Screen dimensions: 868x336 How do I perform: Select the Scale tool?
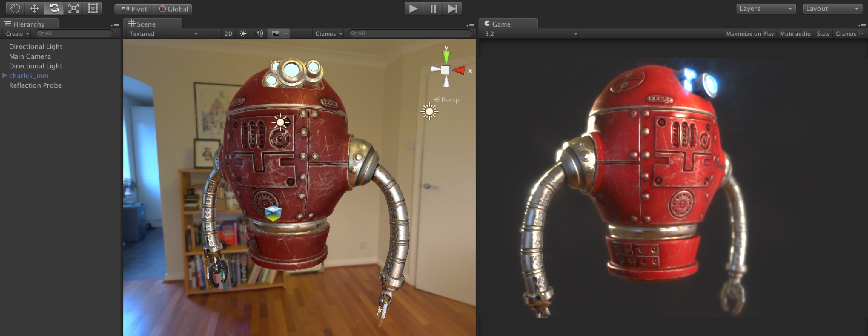pos(74,8)
